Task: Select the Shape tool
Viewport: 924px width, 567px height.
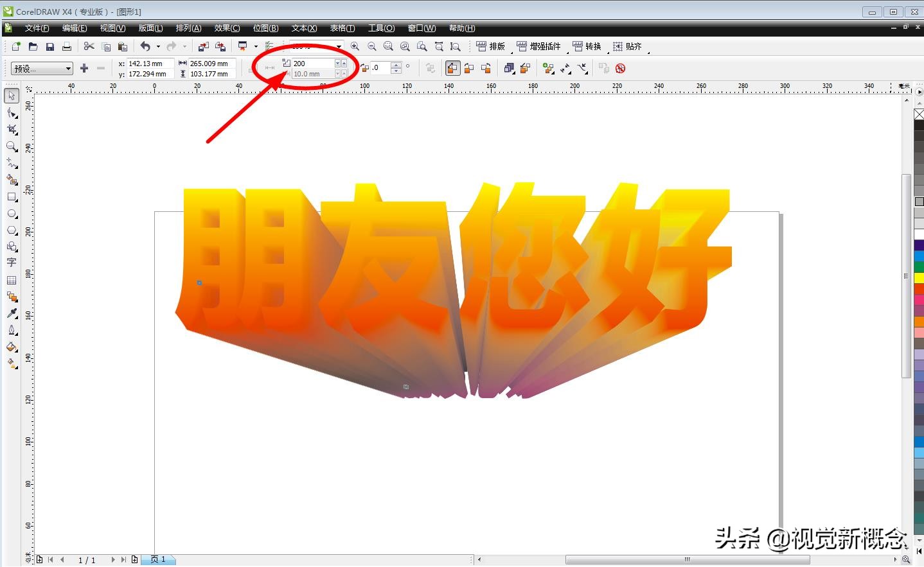Action: tap(11, 112)
